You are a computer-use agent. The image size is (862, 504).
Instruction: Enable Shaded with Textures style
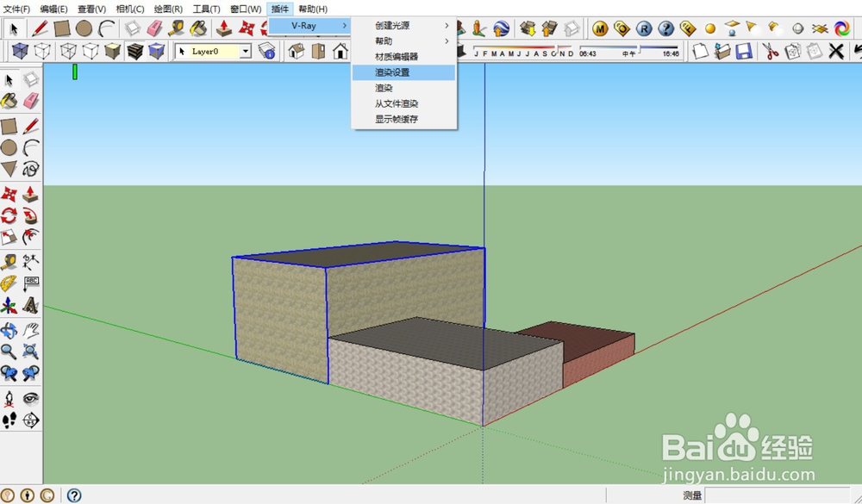pos(134,51)
